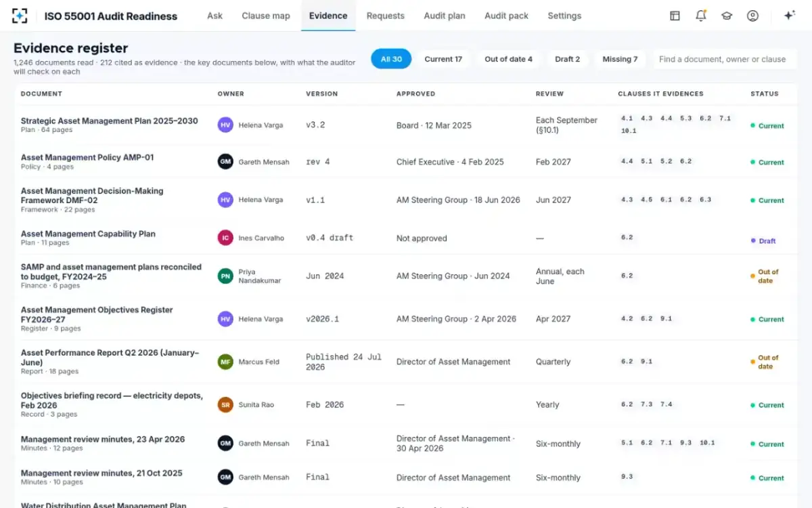812x508 pixels.
Task: Open Strategic Asset Management Plan 2025–2030
Action: tap(110, 121)
